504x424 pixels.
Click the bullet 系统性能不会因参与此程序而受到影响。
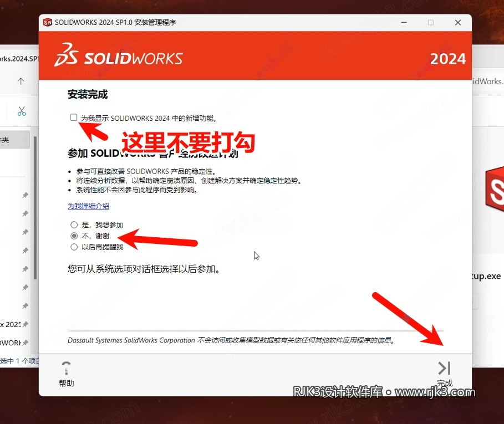(x=136, y=190)
